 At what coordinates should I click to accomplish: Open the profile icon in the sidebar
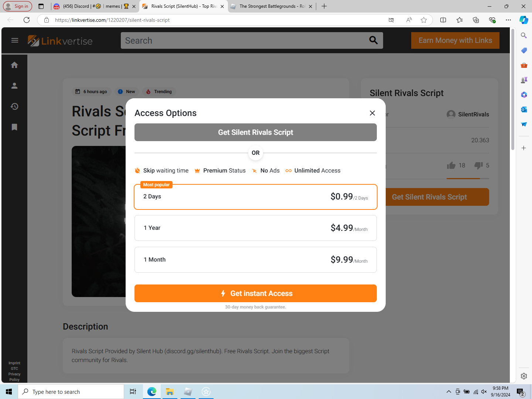(14, 86)
